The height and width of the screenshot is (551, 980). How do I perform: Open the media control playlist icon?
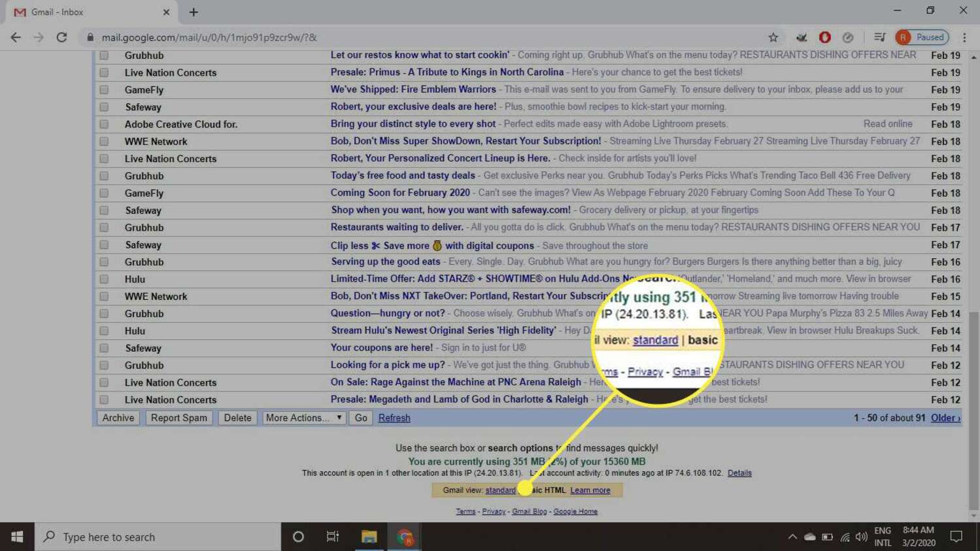[x=880, y=37]
